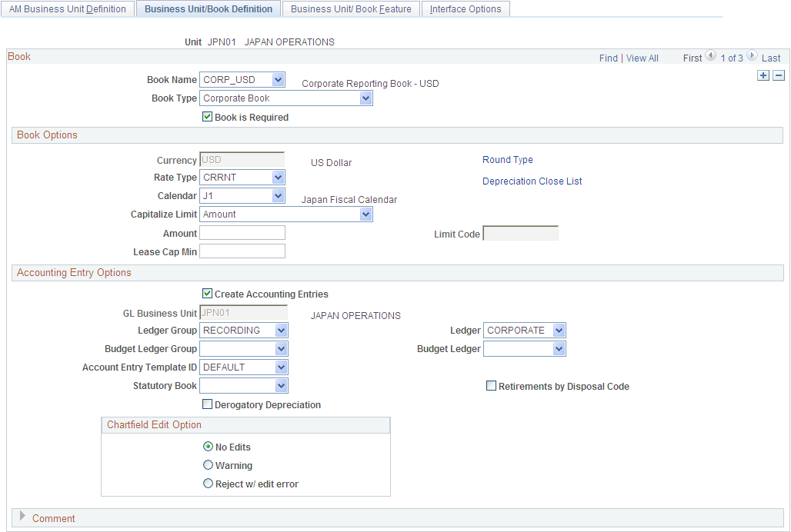
Task: Add a new book row with plus icon
Action: [x=763, y=75]
